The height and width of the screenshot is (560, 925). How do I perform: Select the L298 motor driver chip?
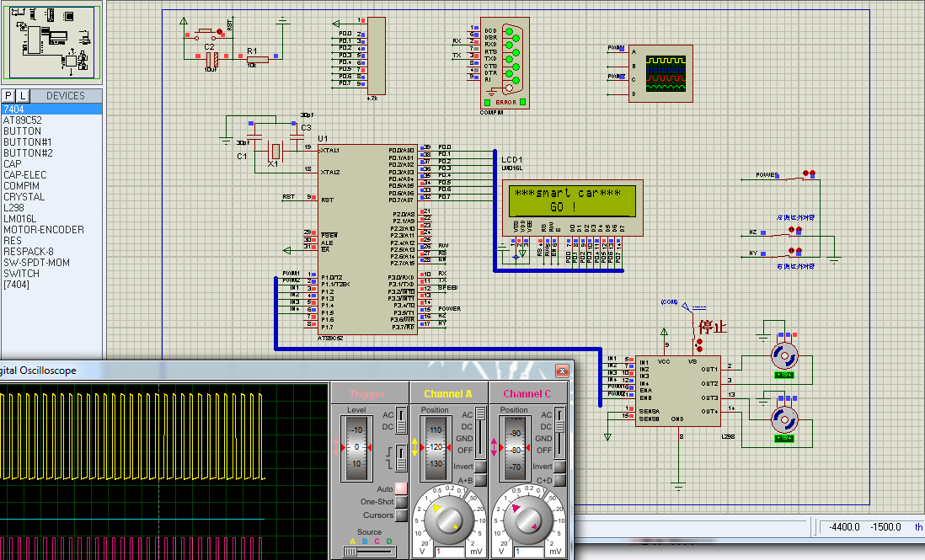pos(678,392)
